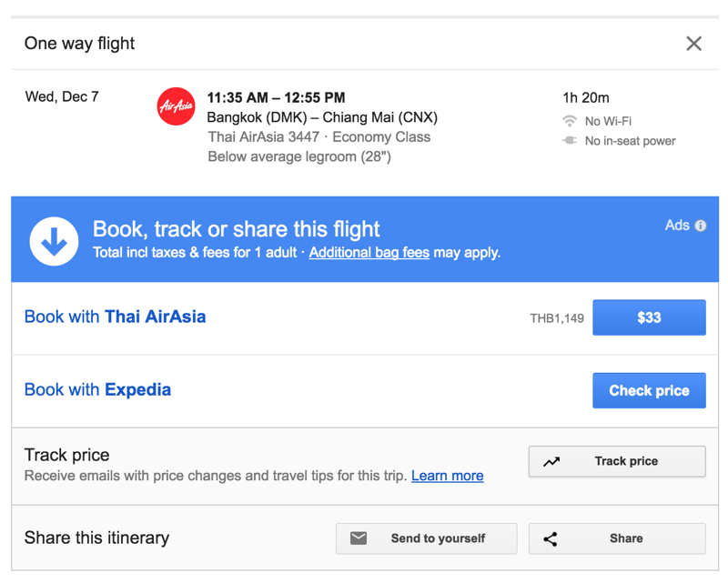Image resolution: width=728 pixels, height=583 pixels.
Task: Follow the Learn more link
Action: point(447,476)
